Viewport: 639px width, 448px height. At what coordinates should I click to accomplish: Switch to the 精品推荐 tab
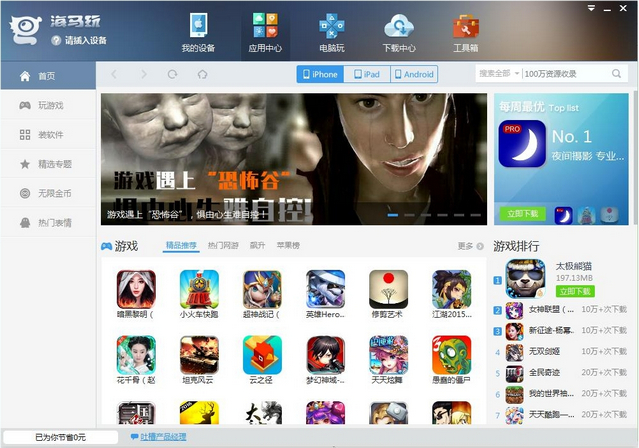pos(181,245)
